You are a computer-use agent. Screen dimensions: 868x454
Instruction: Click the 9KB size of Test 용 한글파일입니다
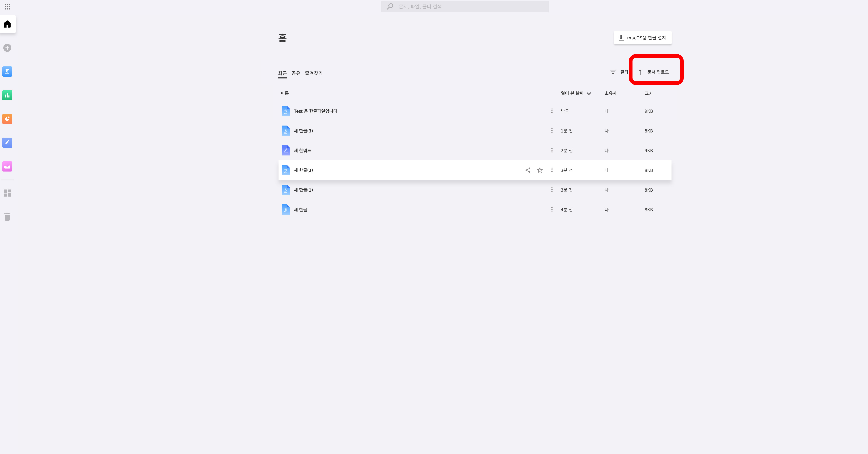click(649, 111)
